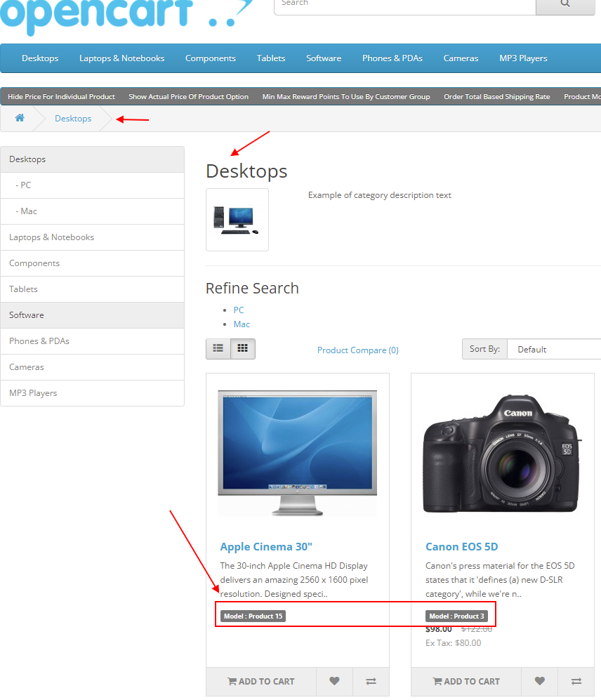Image resolution: width=601 pixels, height=700 pixels.
Task: Open the Canon EOS 5D product page
Action: coord(462,546)
